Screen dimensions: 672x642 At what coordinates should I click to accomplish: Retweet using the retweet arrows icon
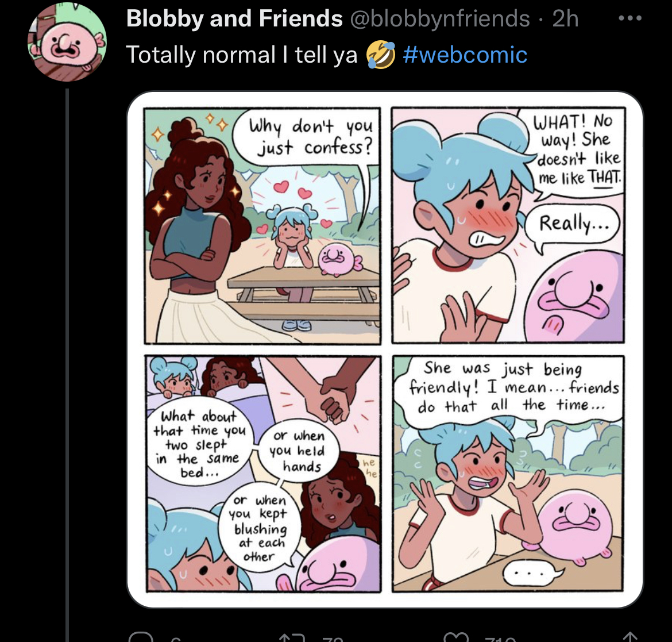292,638
